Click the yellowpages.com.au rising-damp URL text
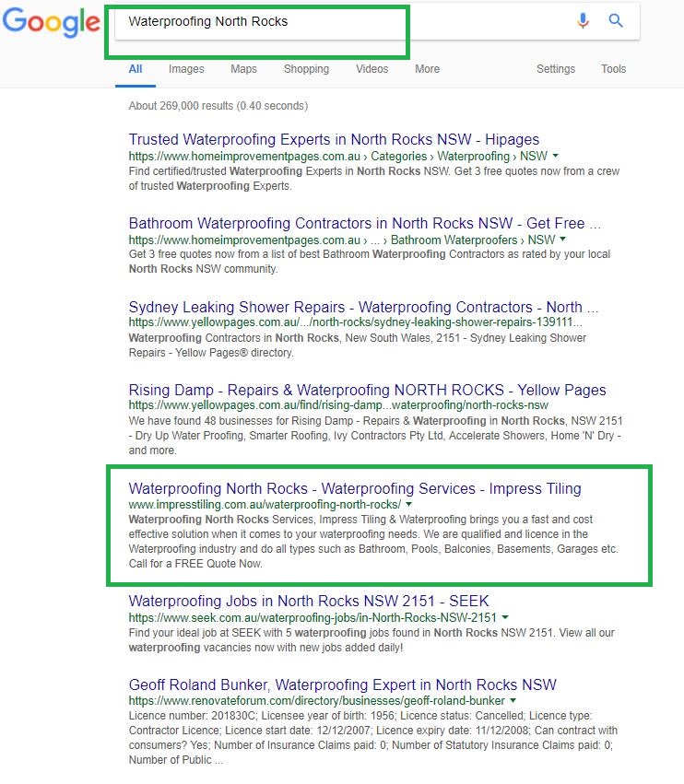This screenshot has height=784, width=684. [338, 405]
